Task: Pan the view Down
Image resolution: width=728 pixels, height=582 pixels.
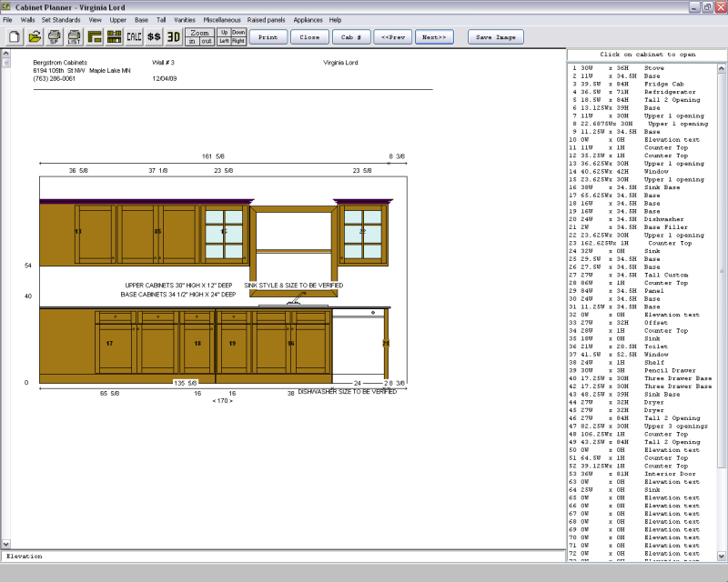Action: point(238,33)
